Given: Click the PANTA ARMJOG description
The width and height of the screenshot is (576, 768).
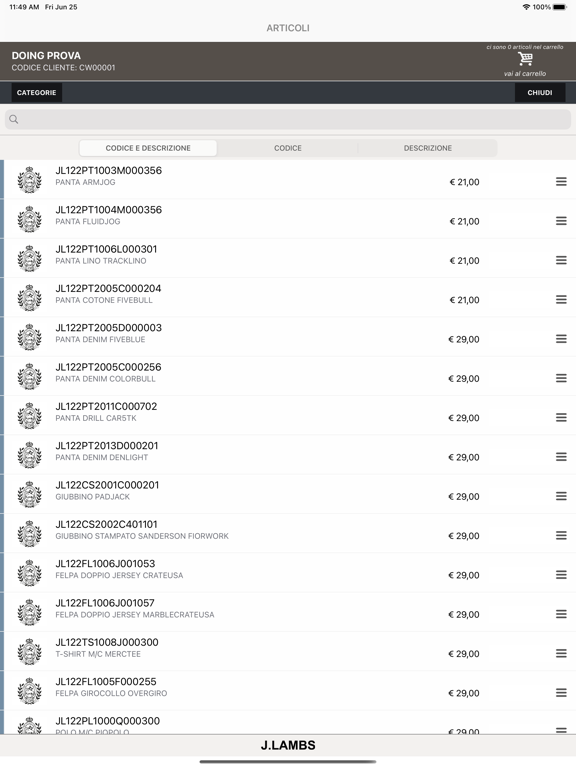Looking at the screenshot, I should (x=85, y=182).
